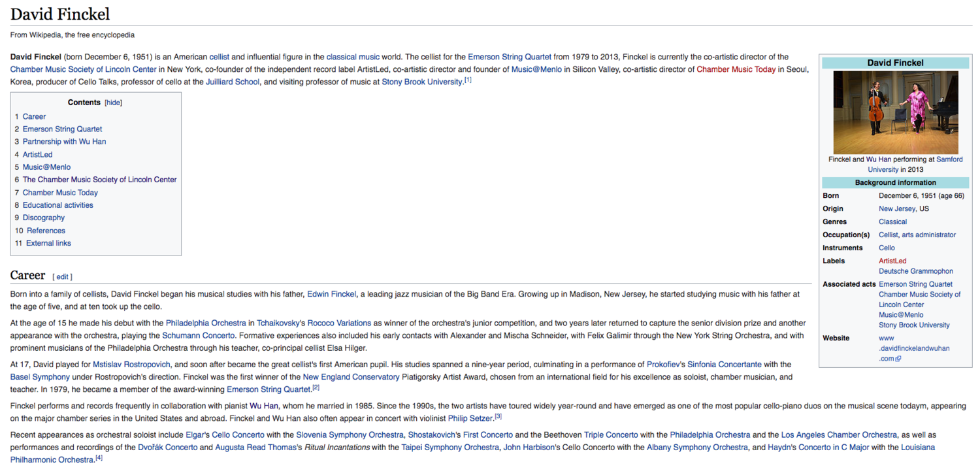Open Philip Setzer link
The image size is (980, 475).
tap(470, 418)
